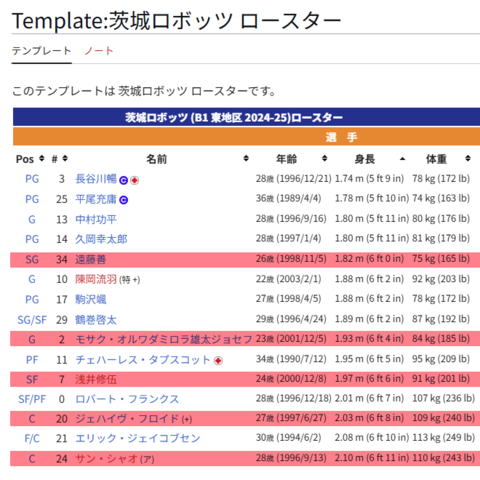
Task: Click F/C position link in row 21
Action: pyautogui.click(x=32, y=438)
